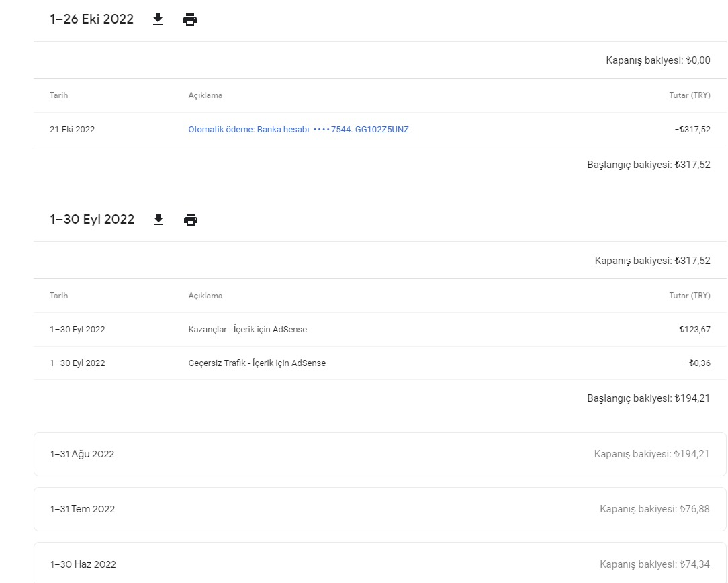Screen dimensions: 728x583
Task: Expand the 1–31 Tem 2022 period
Action: point(380,509)
